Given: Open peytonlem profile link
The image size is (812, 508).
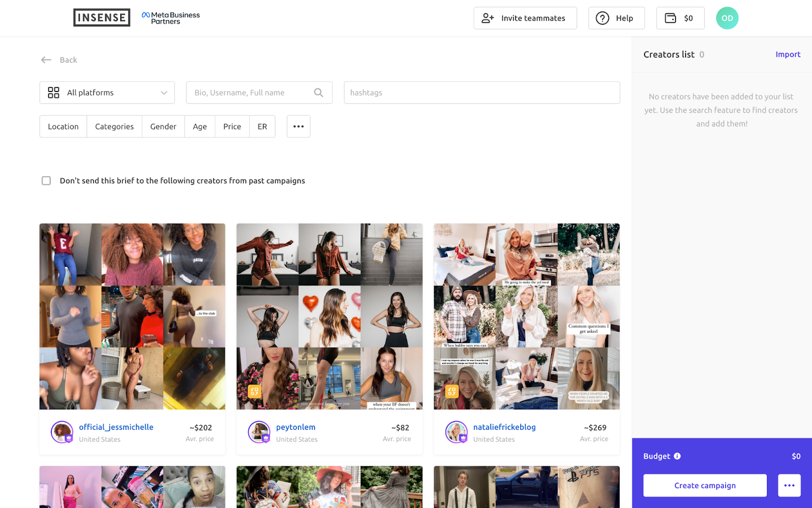Looking at the screenshot, I should [296, 427].
